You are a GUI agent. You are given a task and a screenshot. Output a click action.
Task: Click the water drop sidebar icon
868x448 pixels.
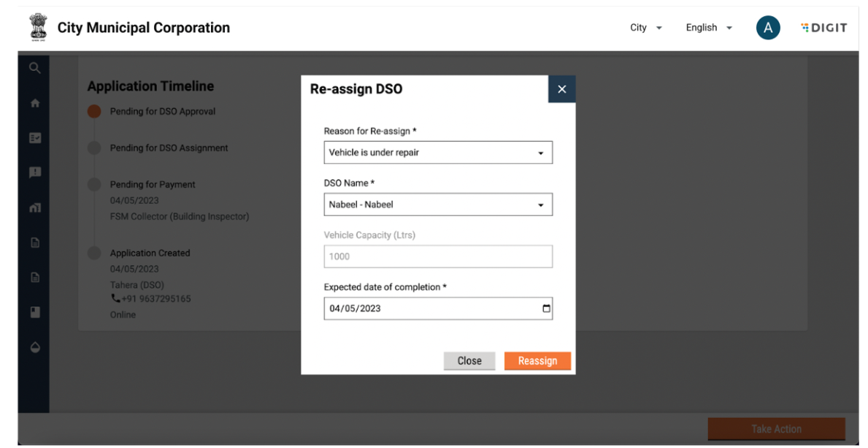click(34, 347)
